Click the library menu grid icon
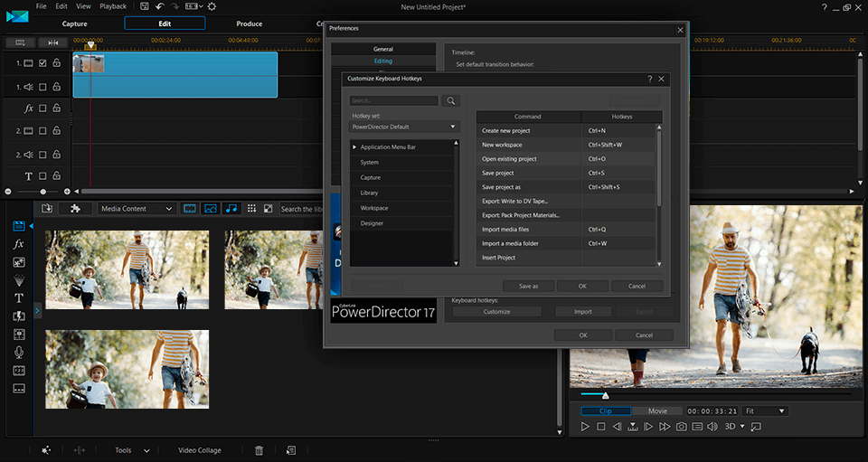Image resolution: width=868 pixels, height=462 pixels. coord(252,209)
